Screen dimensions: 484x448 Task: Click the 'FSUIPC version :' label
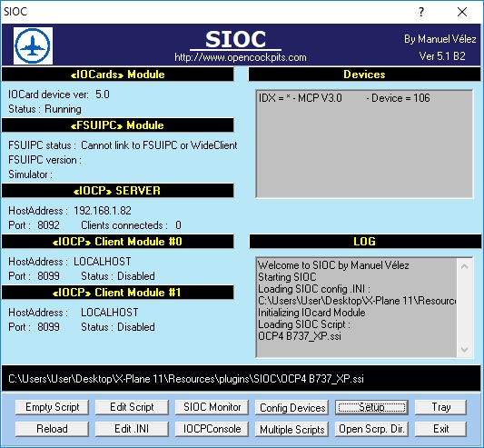(x=44, y=160)
